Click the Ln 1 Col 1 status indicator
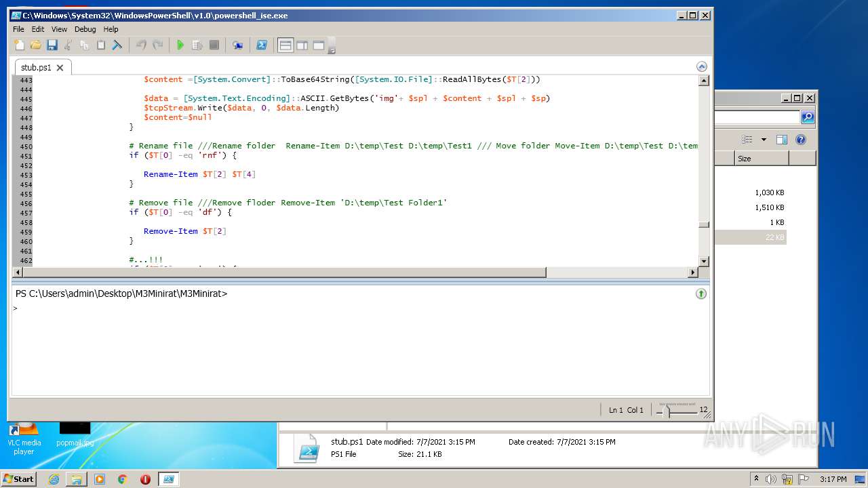 pyautogui.click(x=626, y=410)
